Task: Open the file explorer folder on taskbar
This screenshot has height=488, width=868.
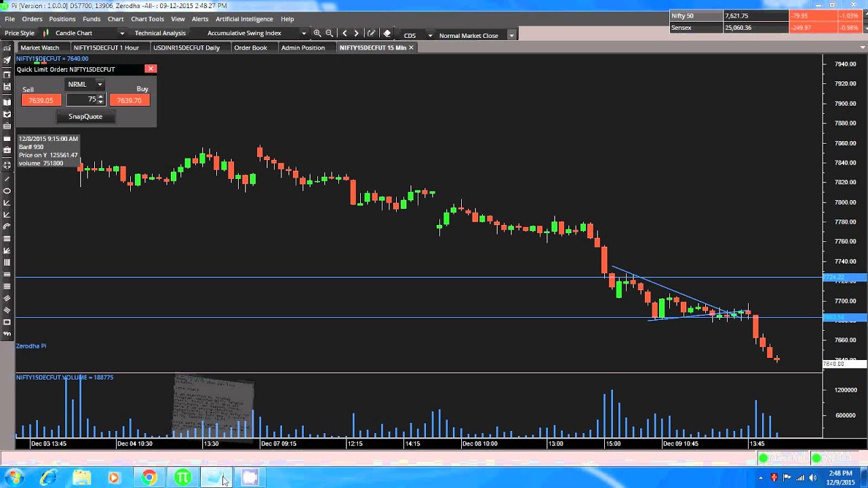Action: 81,477
